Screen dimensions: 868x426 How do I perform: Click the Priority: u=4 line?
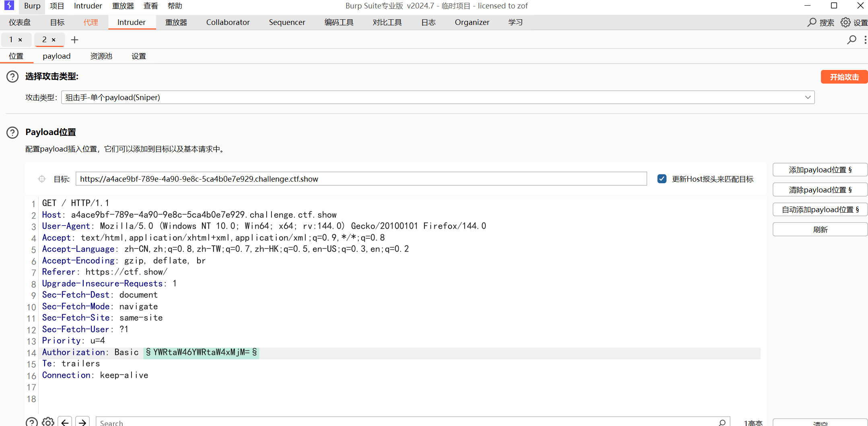74,341
